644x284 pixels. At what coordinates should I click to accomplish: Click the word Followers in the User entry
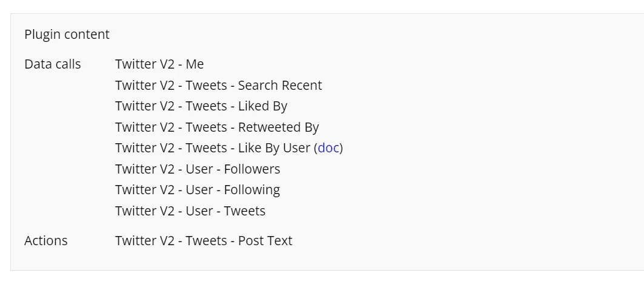252,169
